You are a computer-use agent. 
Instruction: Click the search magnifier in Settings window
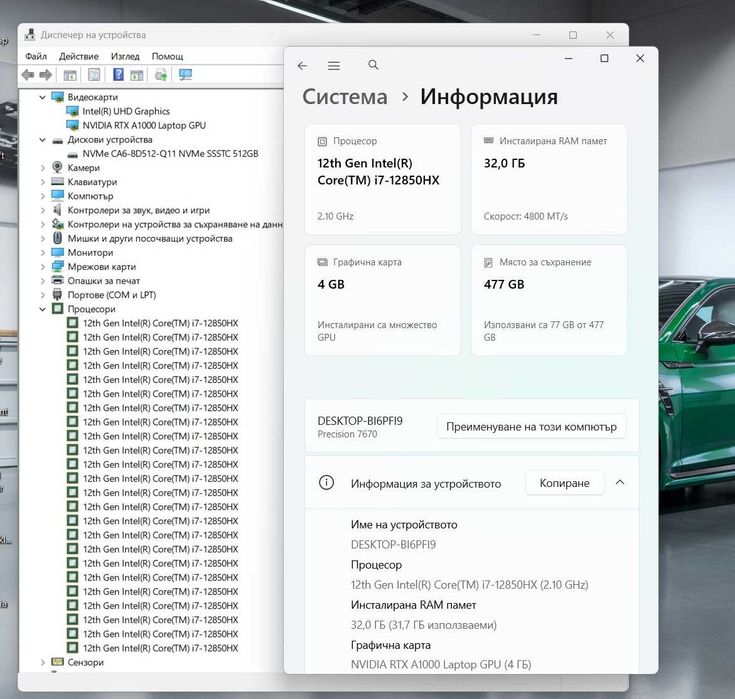[373, 65]
